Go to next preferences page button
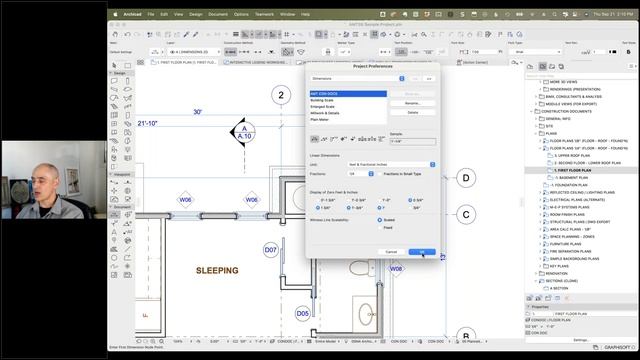Image resolution: width=640 pixels, height=360 pixels. (x=429, y=78)
